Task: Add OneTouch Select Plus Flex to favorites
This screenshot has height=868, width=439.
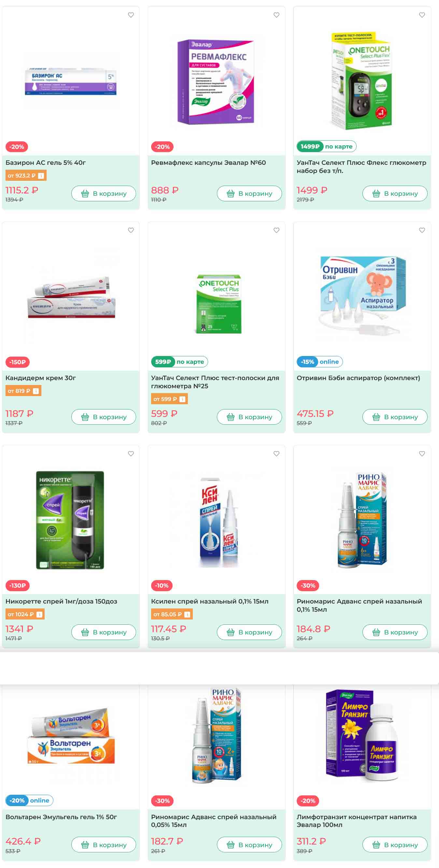Action: (422, 15)
